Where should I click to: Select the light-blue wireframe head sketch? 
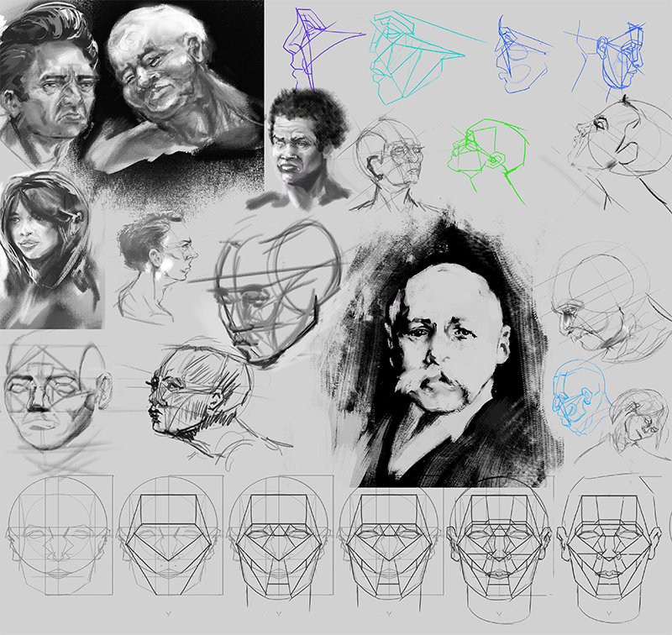[580, 396]
